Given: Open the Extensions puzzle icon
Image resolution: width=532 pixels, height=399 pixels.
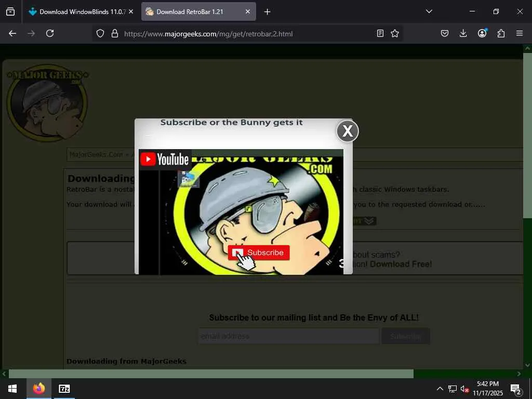Looking at the screenshot, I should click(x=501, y=33).
